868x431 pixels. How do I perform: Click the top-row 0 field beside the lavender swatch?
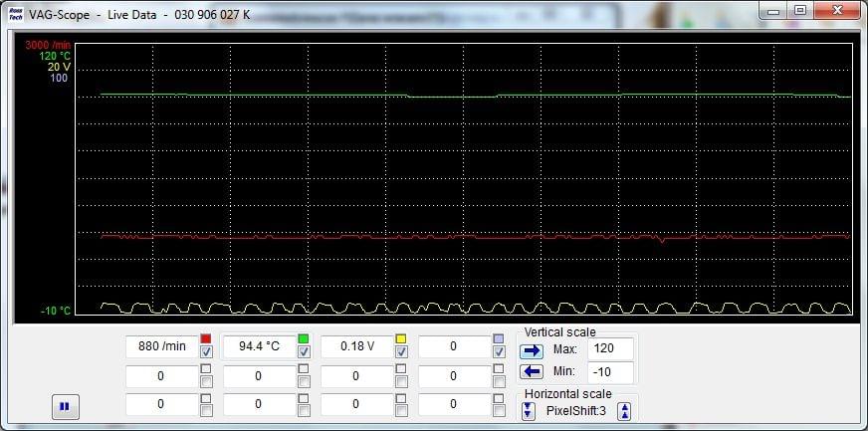(x=454, y=347)
